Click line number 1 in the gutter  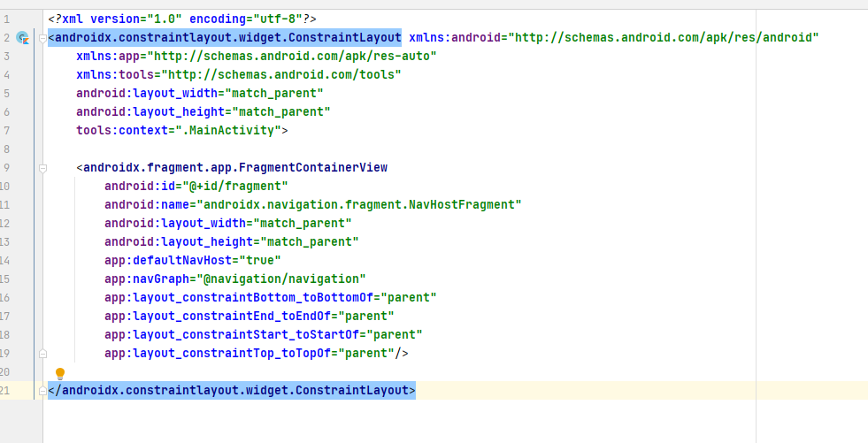pos(6,19)
